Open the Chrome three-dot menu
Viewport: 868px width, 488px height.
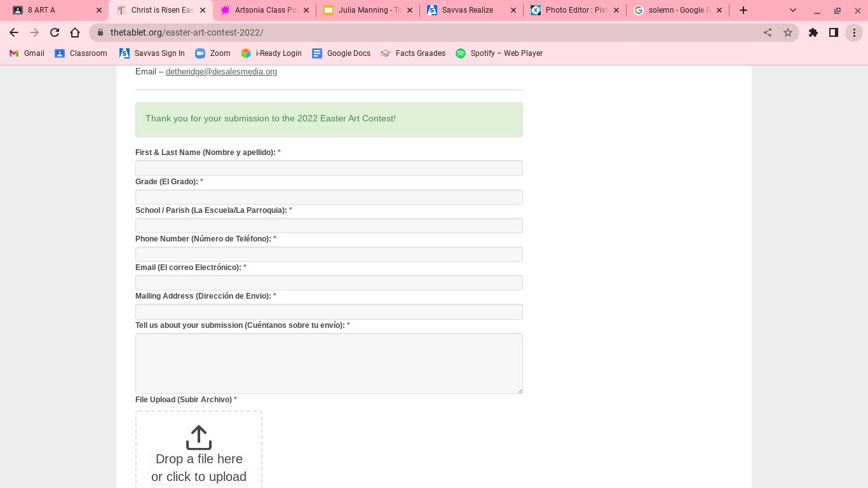click(854, 32)
